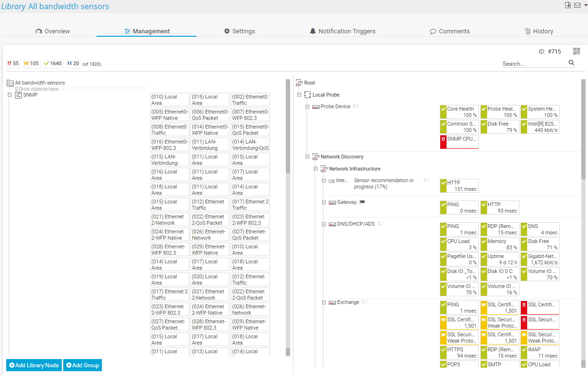Click the red SNMP CPU sensor tile
The width and height of the screenshot is (588, 375).
tap(459, 142)
